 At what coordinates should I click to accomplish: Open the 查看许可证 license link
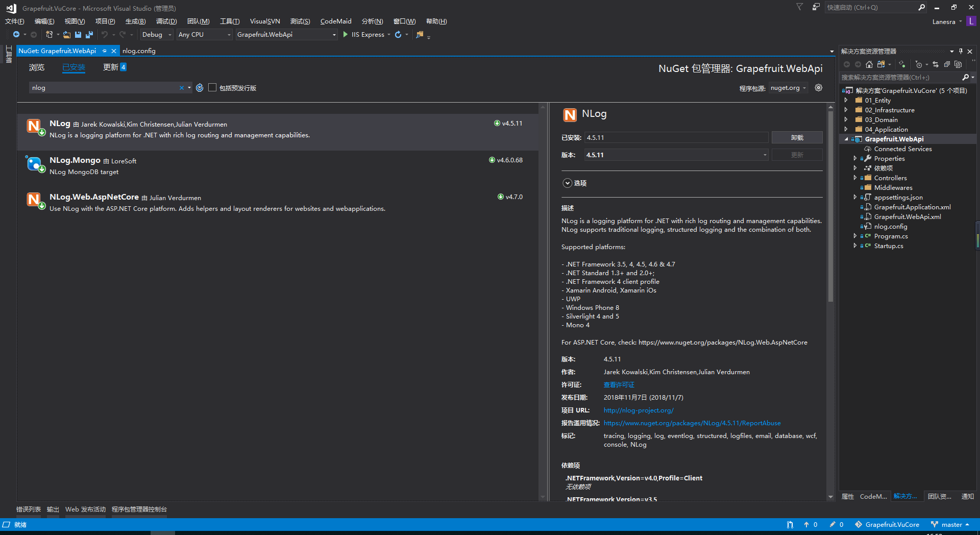[619, 385]
